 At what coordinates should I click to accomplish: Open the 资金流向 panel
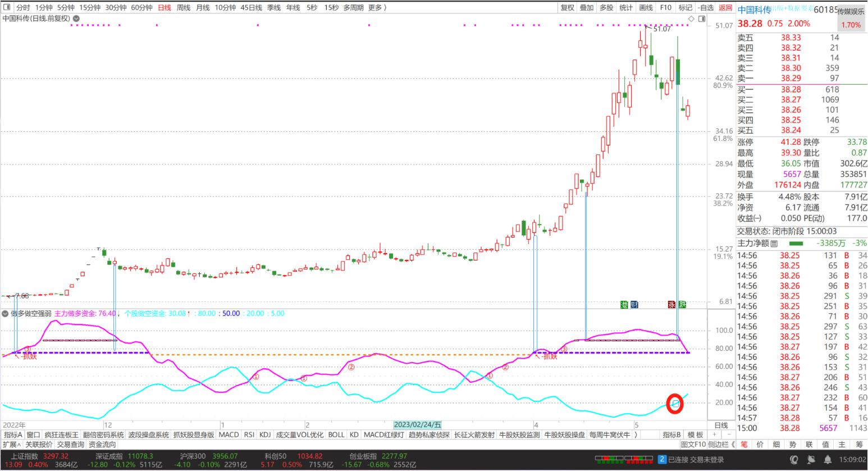click(102, 444)
